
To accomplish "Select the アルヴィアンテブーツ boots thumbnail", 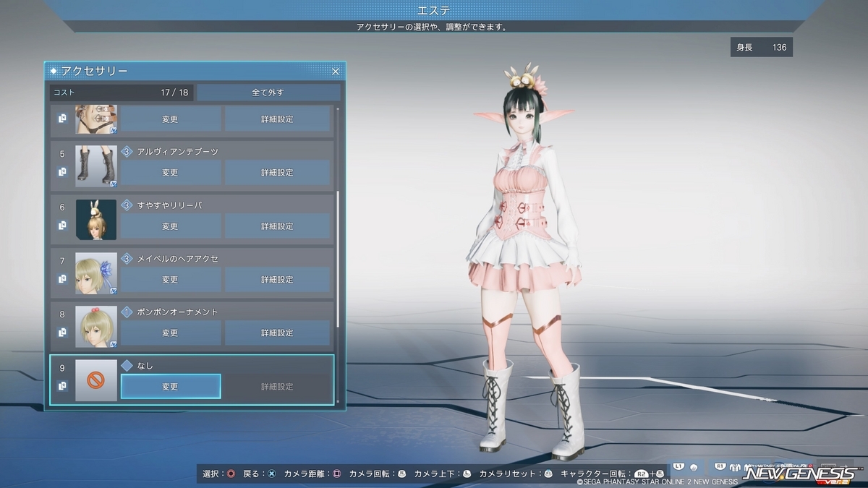I will (96, 166).
